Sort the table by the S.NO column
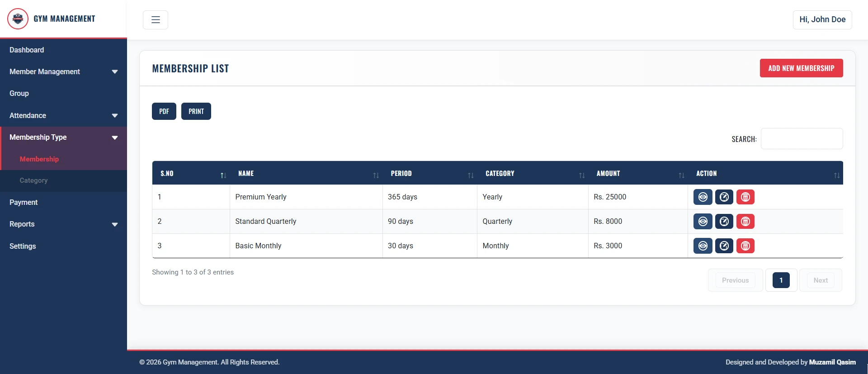 [x=191, y=173]
